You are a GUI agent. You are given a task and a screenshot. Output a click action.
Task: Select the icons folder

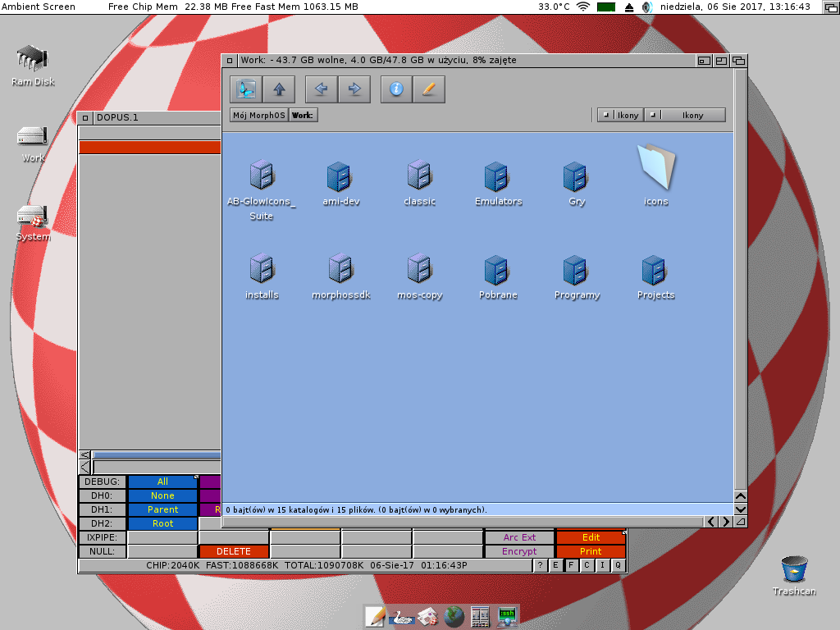tap(655, 175)
